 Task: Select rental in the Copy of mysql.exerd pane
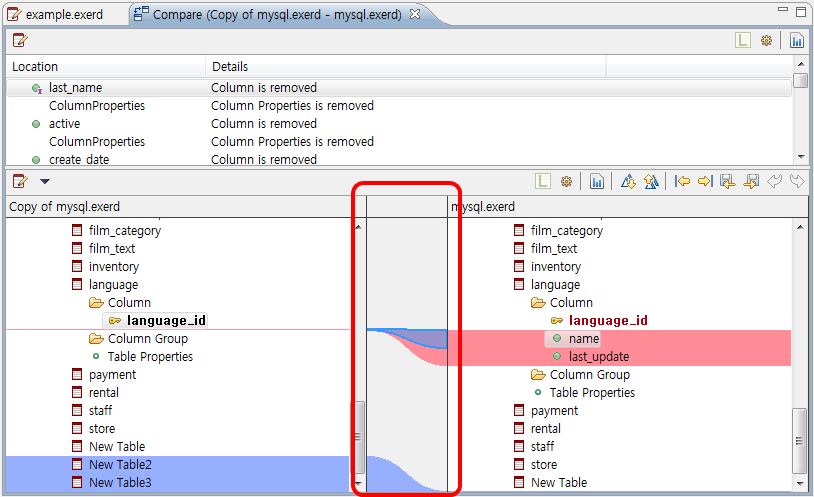[x=104, y=393]
